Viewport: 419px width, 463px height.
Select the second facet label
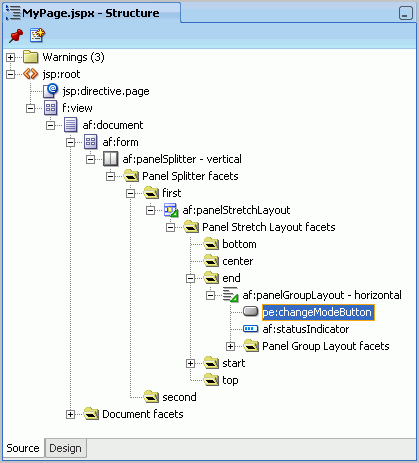coord(179,397)
